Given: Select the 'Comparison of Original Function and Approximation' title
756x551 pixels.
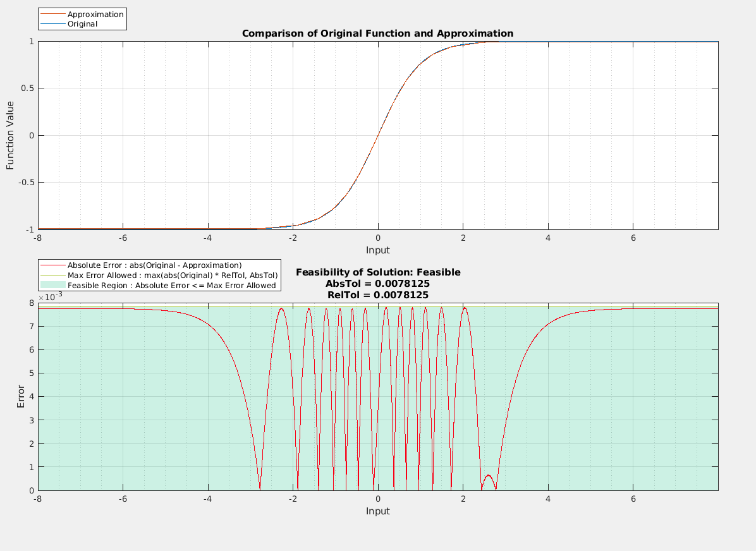Looking at the screenshot, I should click(377, 33).
